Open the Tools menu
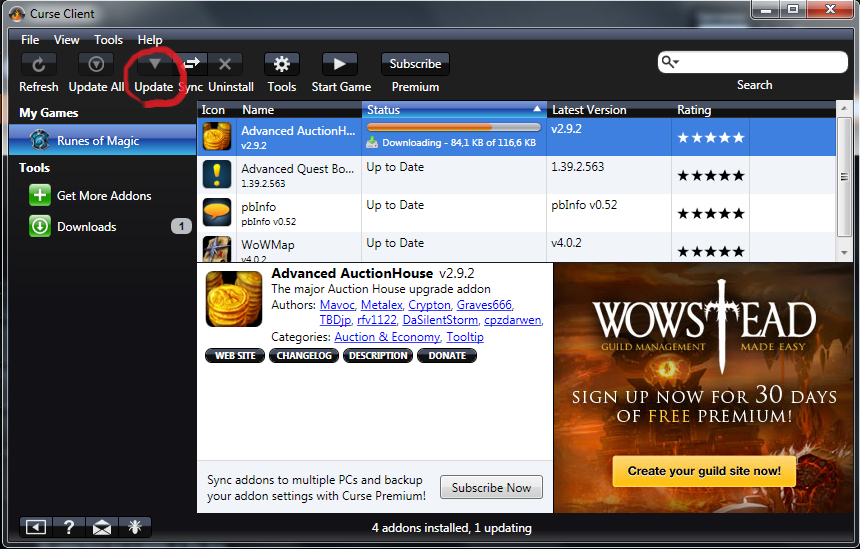 (x=108, y=40)
